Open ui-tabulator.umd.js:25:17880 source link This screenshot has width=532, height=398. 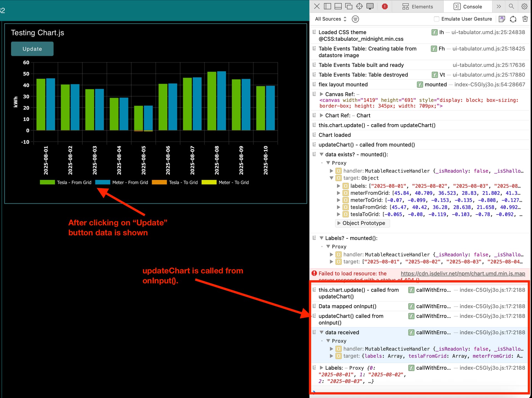point(489,75)
